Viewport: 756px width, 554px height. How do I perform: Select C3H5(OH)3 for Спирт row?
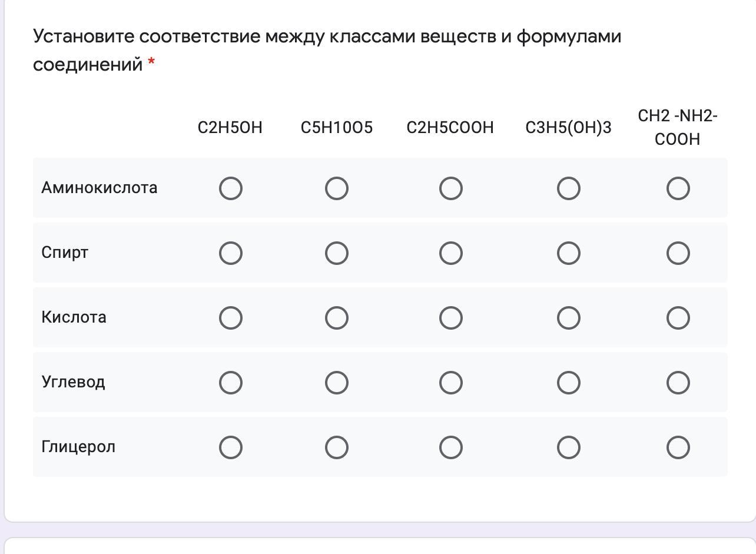[568, 253]
